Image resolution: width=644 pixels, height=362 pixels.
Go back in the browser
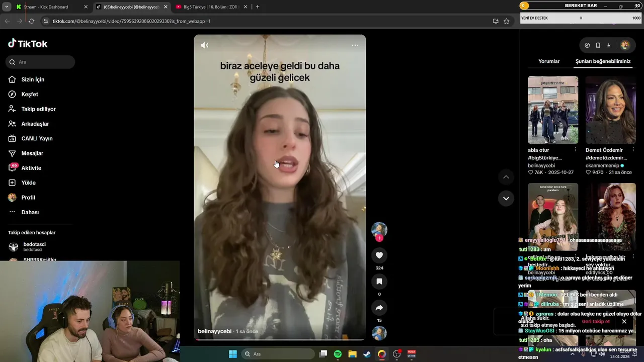coord(7,21)
